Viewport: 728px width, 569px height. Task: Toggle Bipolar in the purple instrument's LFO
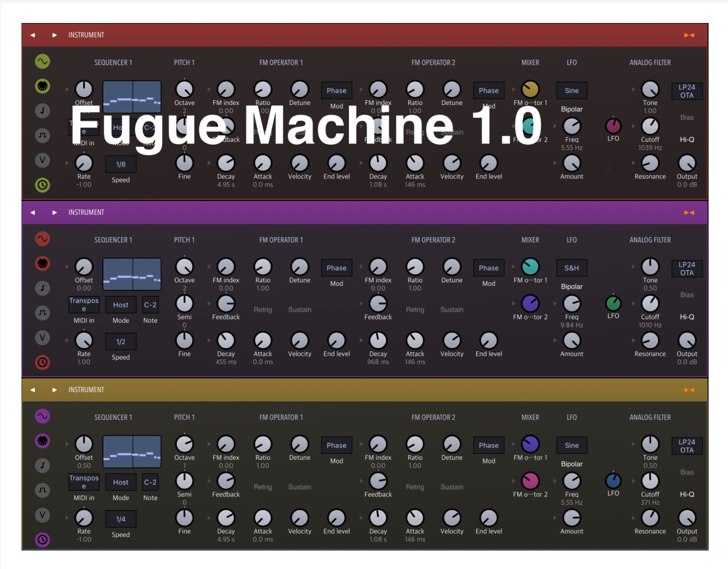pyautogui.click(x=571, y=287)
